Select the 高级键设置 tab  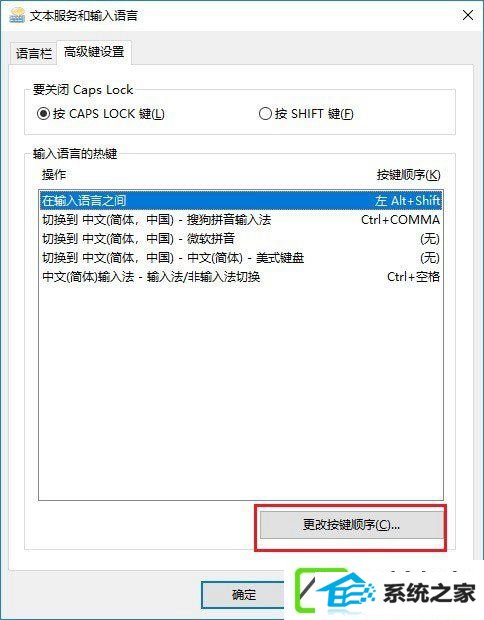tap(94, 52)
